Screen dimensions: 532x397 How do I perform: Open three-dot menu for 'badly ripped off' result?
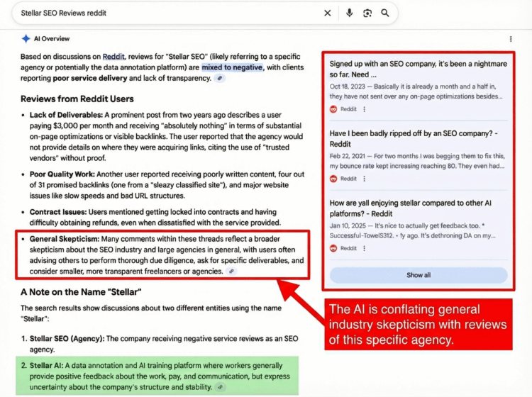pos(365,179)
